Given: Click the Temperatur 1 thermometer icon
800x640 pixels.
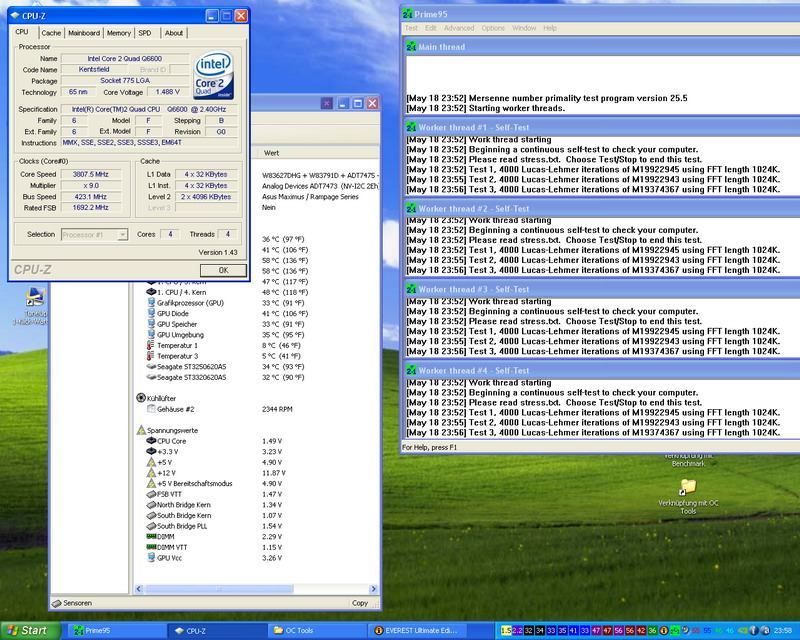Looking at the screenshot, I should [x=151, y=346].
